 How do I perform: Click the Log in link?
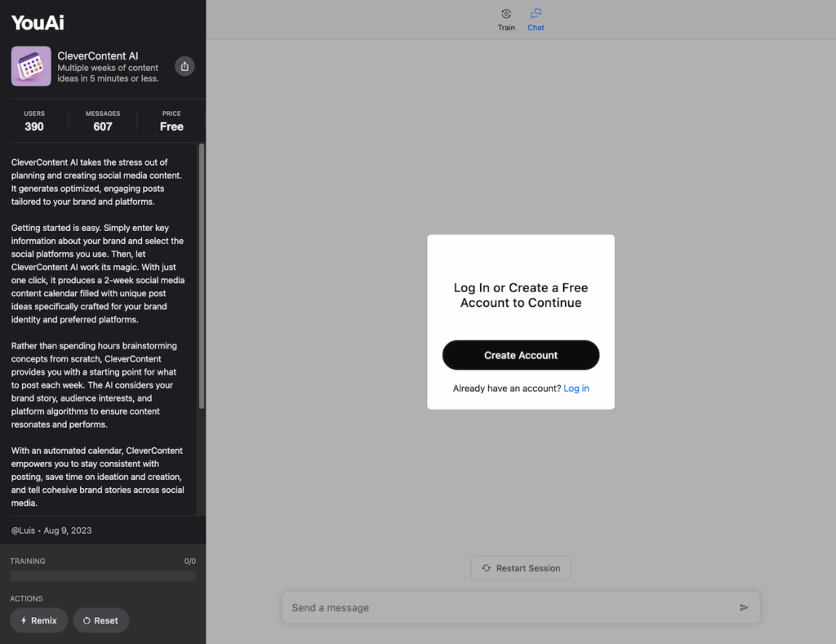pos(576,389)
